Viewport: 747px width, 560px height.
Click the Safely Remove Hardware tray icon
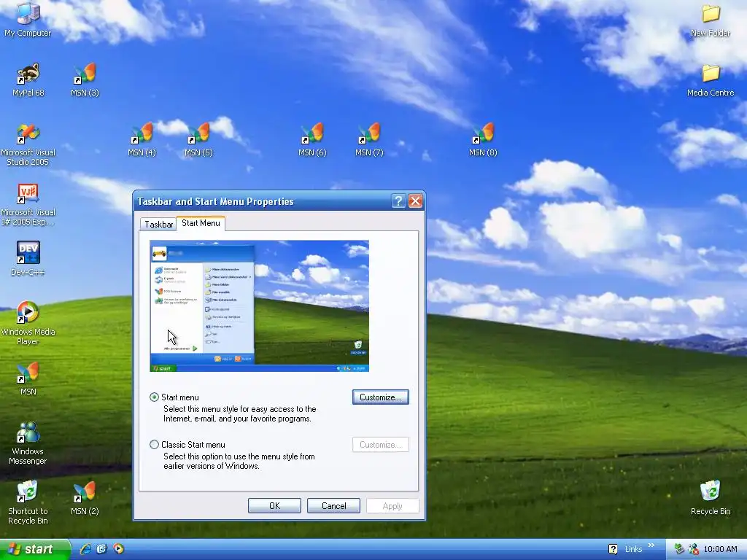click(x=679, y=549)
